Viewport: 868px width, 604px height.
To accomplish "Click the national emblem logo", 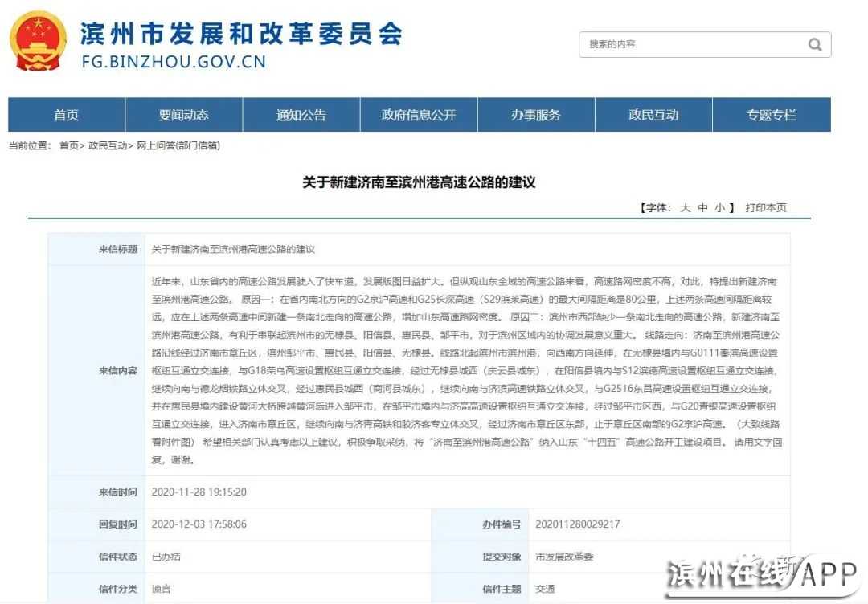I will (x=39, y=42).
